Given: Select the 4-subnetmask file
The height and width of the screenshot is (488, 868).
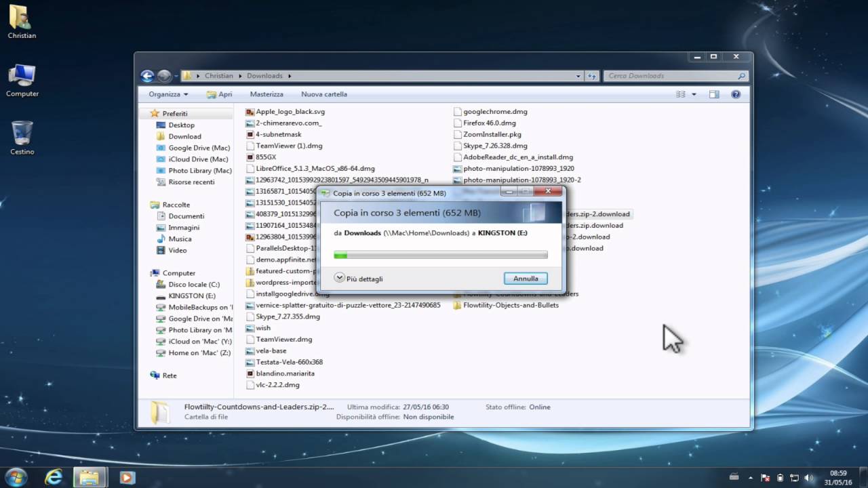Looking at the screenshot, I should pyautogui.click(x=273, y=134).
